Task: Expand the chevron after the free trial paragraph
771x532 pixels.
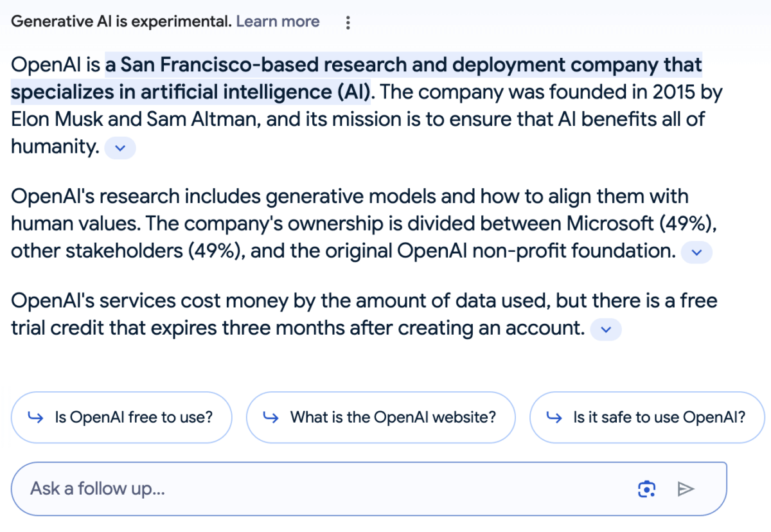Action: 605,329
